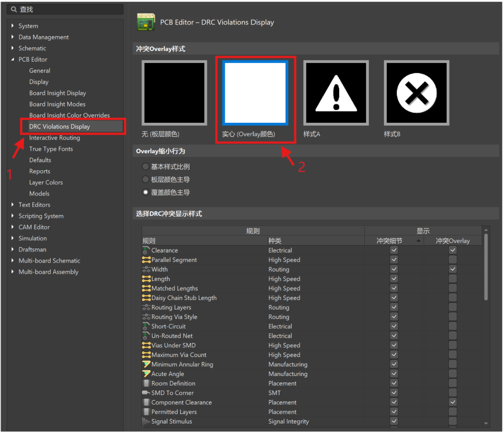This screenshot has width=504, height=433.
Task: Expand the Data Management tree node
Action: point(13,37)
